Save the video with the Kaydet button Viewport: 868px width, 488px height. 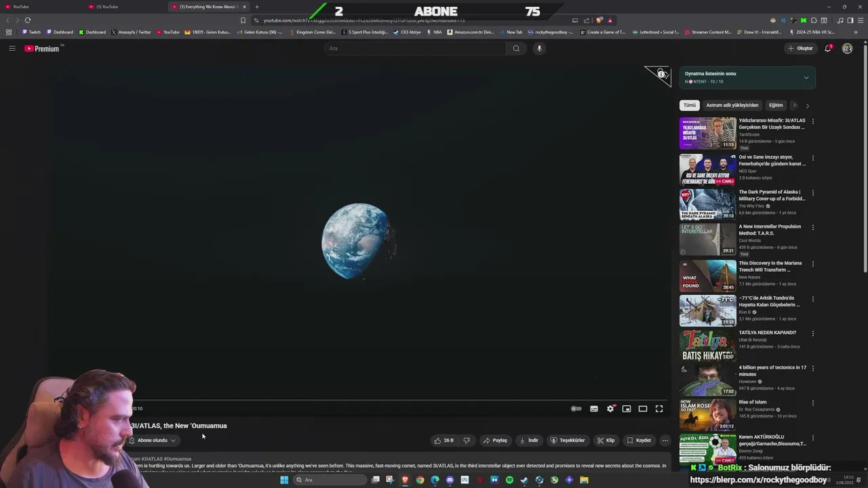(x=639, y=441)
